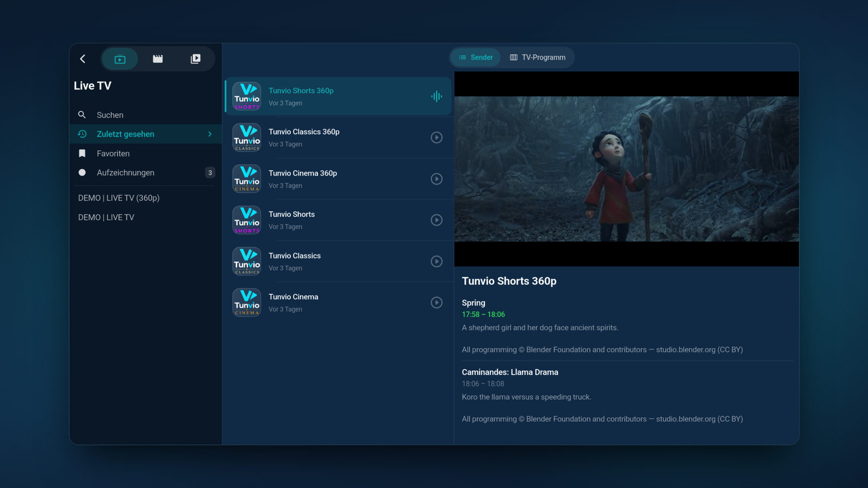Click the Tunvio Shorts 360p channel logo
Screen dimensions: 868x488
247,97
